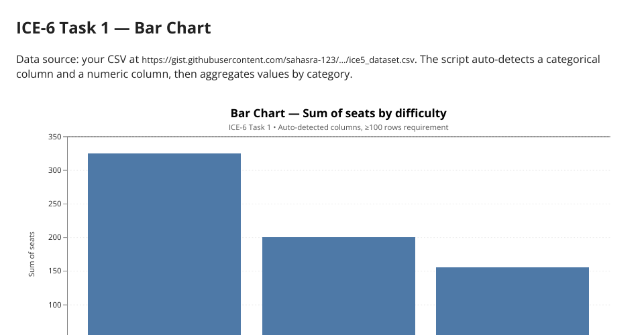Click the CSV dataset URL link
Image resolution: width=644 pixels, height=335 pixels.
point(278,60)
